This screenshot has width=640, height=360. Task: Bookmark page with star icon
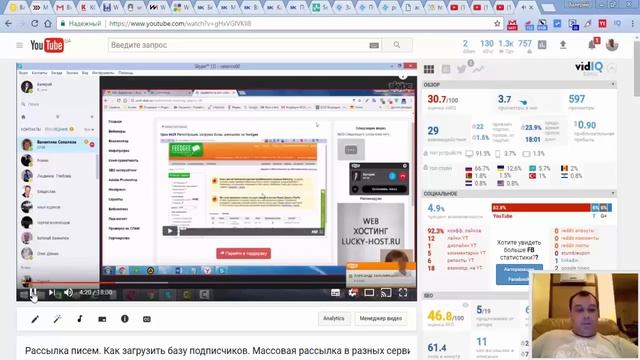coord(497,24)
